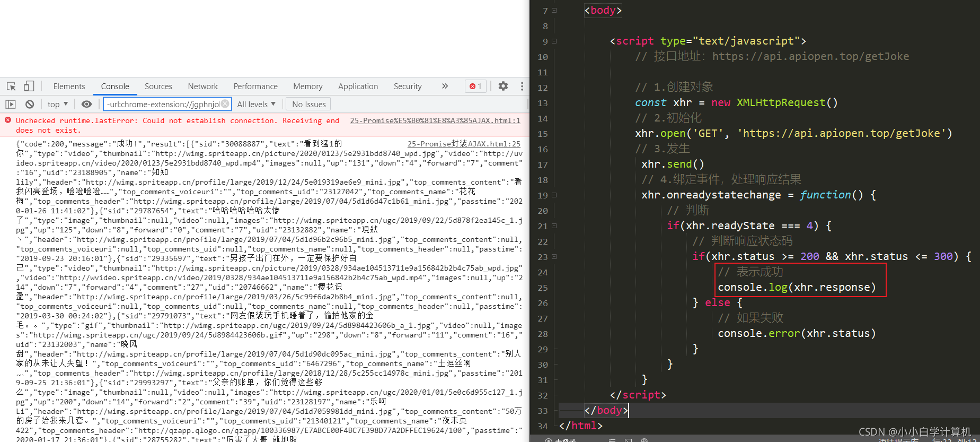Viewport: 980px width, 442px height.
Task: Show more DevTools tabs
Action: pos(445,86)
